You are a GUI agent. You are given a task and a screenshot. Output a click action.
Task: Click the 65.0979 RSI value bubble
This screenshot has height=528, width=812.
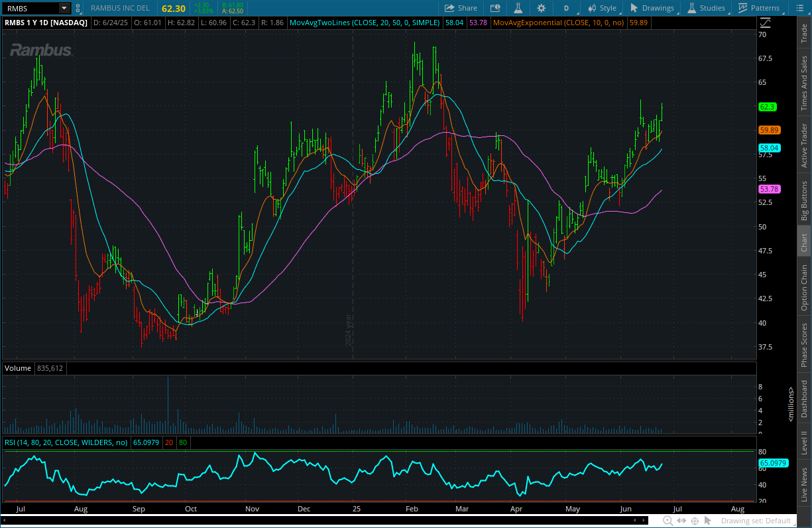[774, 463]
